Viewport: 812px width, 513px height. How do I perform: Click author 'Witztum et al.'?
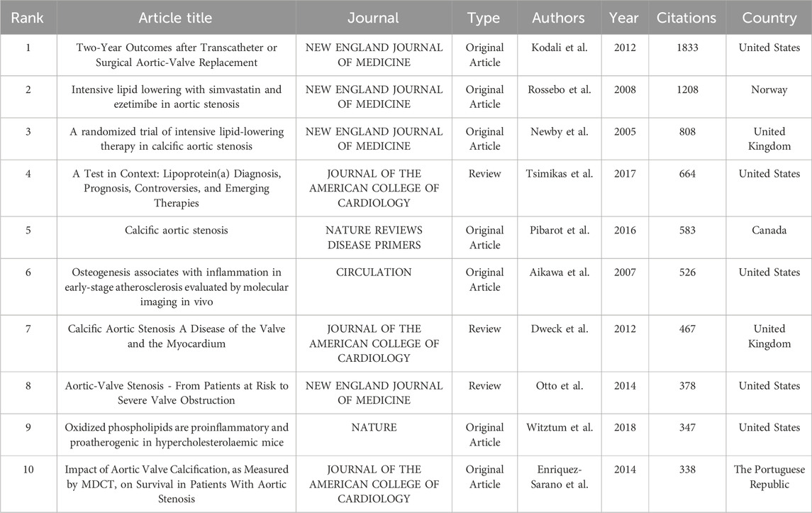tap(560, 427)
